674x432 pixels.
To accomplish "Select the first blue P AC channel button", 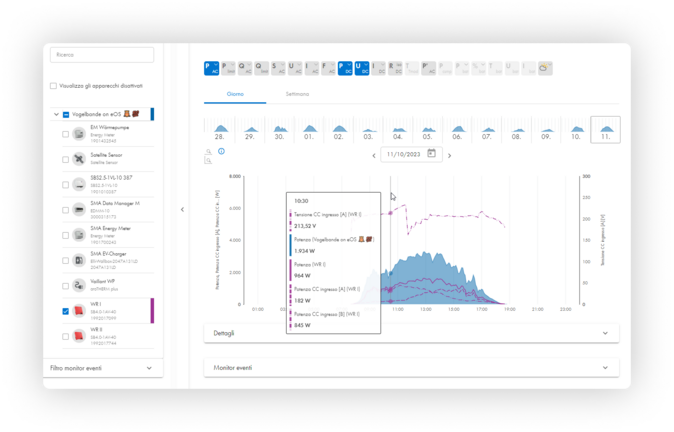I will pyautogui.click(x=211, y=68).
